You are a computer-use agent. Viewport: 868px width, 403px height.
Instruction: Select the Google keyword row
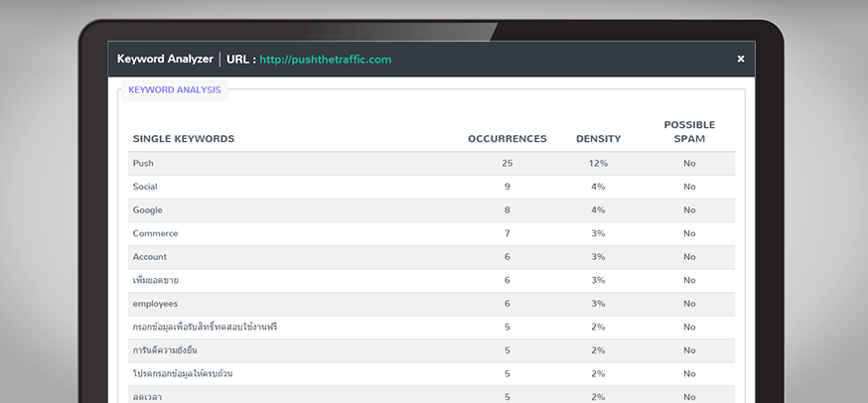click(x=147, y=210)
